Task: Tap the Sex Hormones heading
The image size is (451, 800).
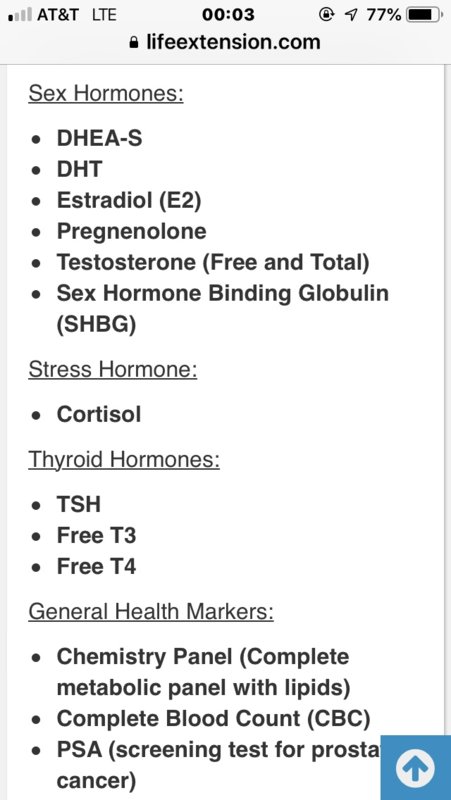Action: [106, 93]
